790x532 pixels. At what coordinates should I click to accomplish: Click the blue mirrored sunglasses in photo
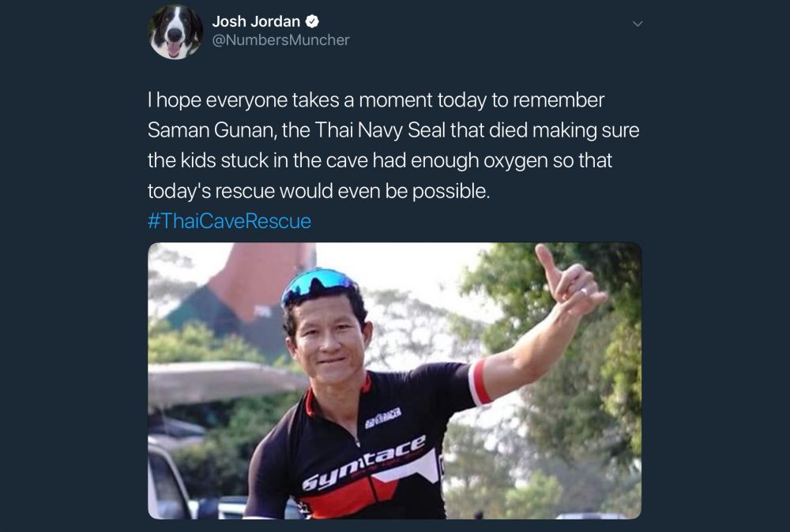click(x=317, y=285)
